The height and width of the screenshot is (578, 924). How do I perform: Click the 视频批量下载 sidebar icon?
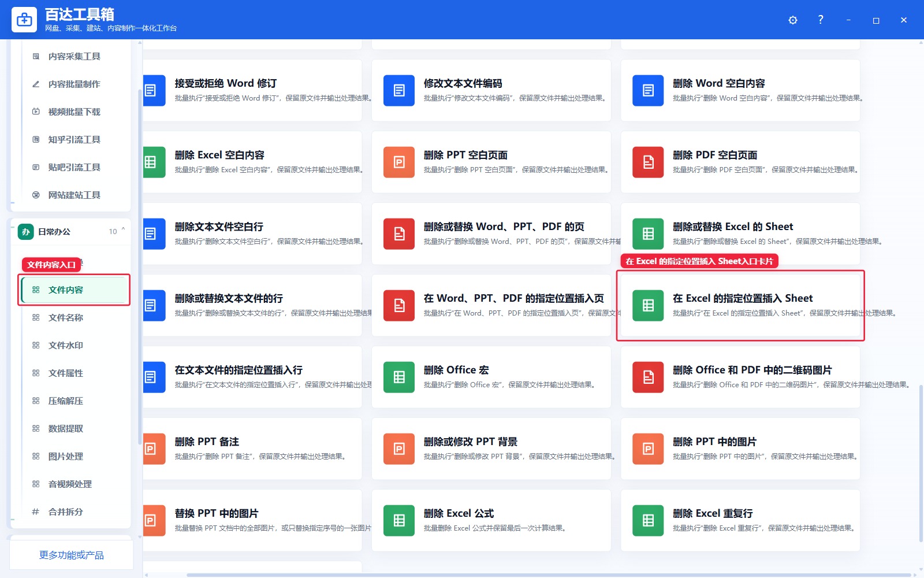[36, 112]
